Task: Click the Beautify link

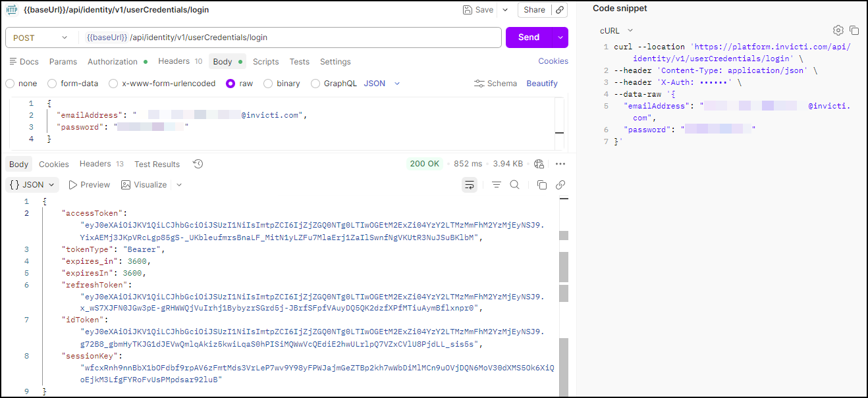Action: (x=541, y=83)
